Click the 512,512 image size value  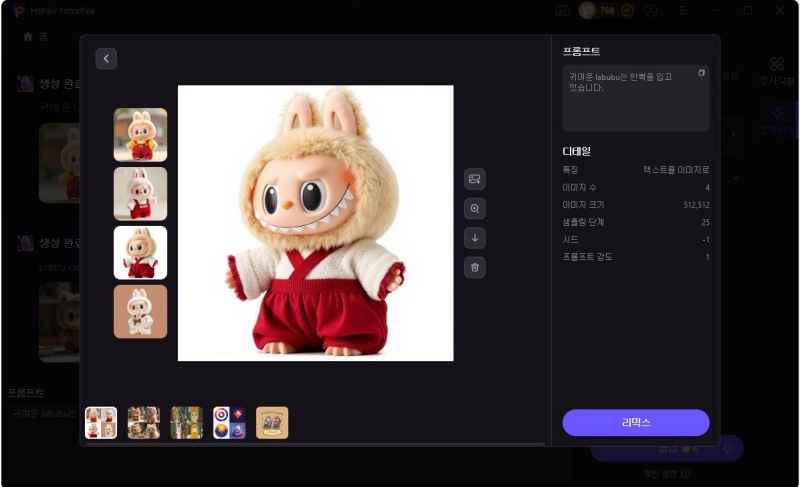(696, 205)
